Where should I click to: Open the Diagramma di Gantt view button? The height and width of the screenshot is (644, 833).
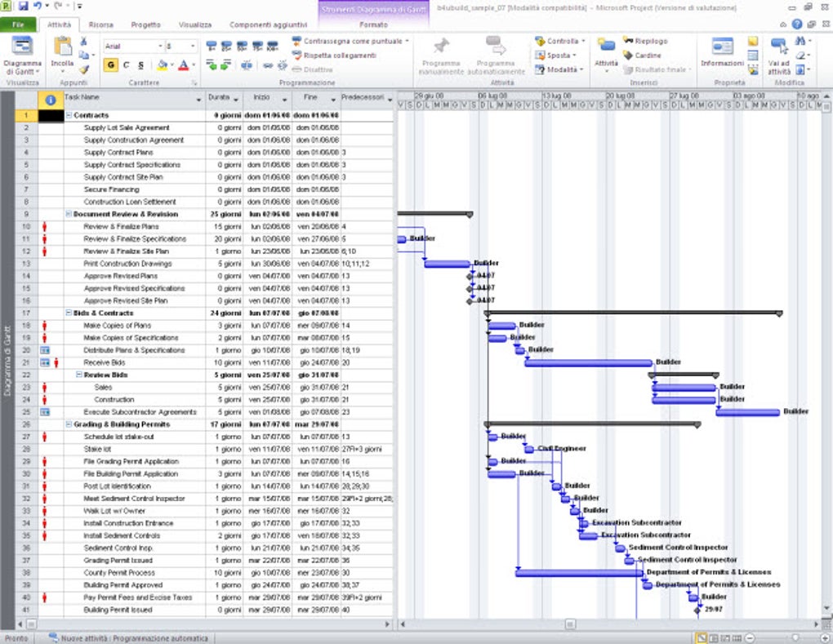pyautogui.click(x=22, y=56)
